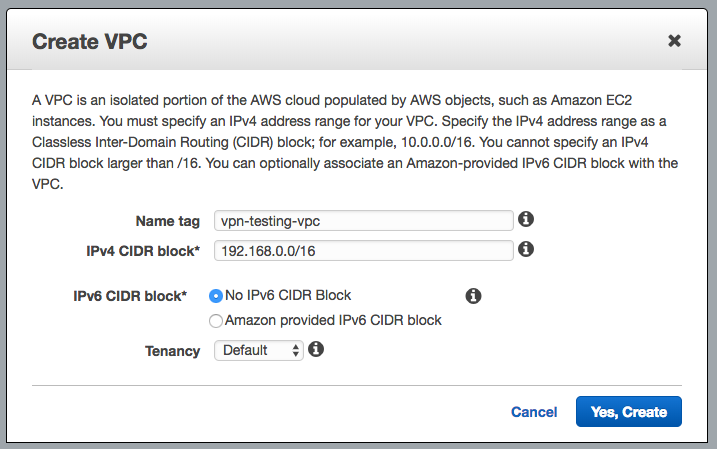
Task: Click the info icon next to Tenancy dropdown
Action: (316, 349)
